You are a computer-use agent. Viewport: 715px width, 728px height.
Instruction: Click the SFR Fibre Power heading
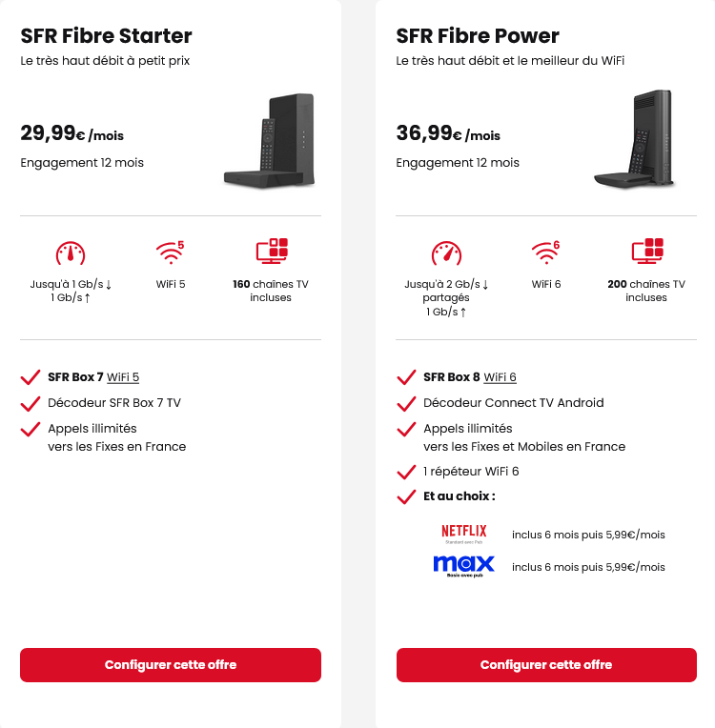(478, 36)
